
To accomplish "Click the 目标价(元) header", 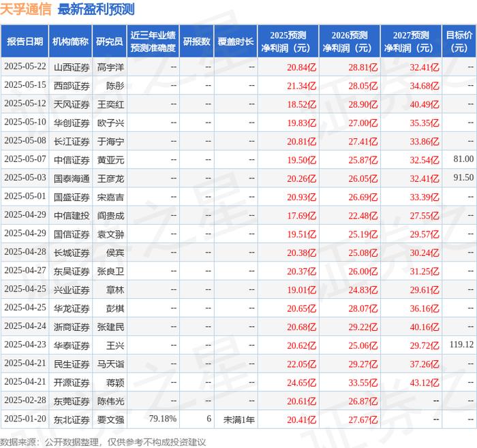I will pos(459,42).
